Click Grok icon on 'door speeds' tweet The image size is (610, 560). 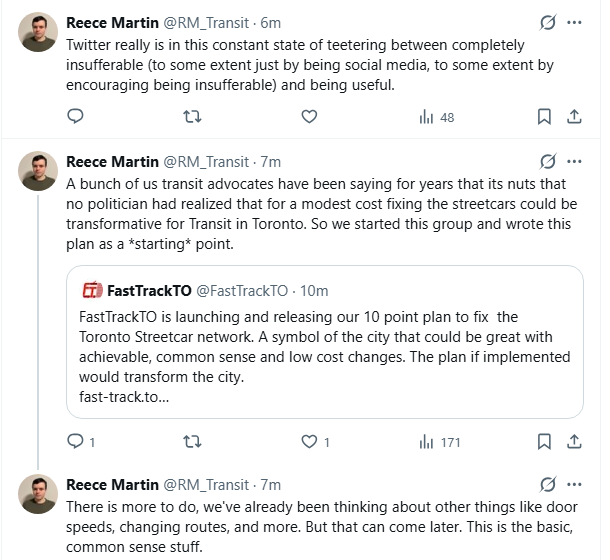click(x=547, y=485)
